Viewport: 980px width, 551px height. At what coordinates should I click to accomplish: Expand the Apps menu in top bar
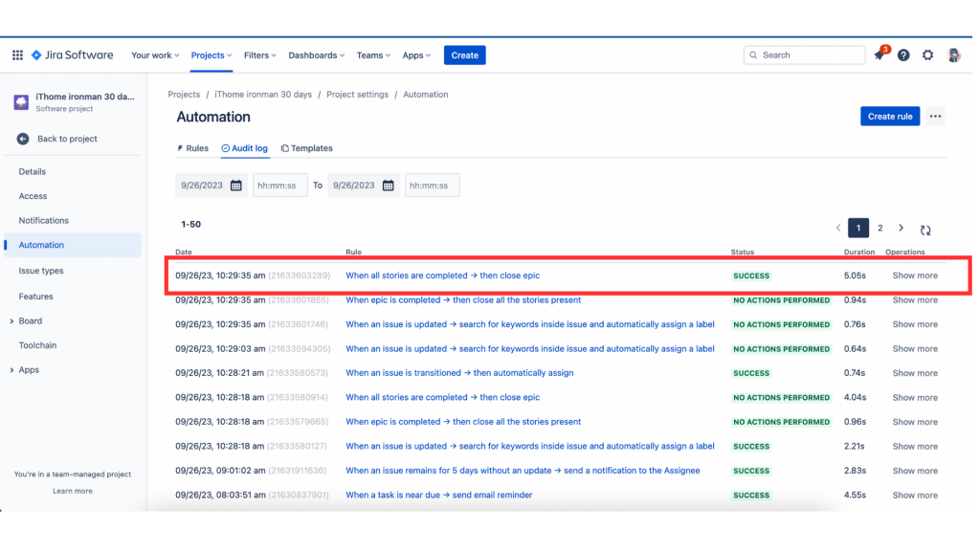tap(416, 55)
